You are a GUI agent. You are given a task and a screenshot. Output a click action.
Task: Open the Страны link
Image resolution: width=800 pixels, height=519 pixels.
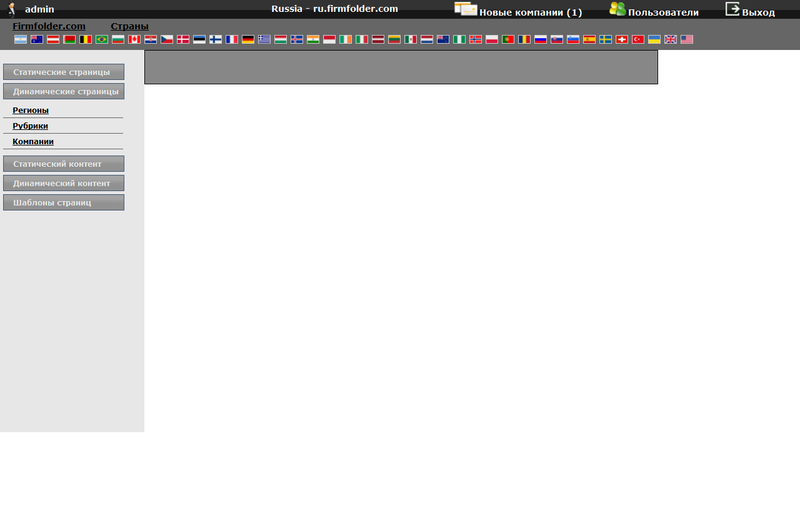coord(130,26)
